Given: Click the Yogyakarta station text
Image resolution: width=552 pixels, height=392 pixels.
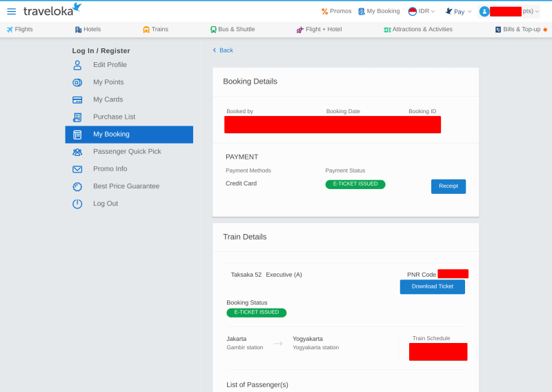Looking at the screenshot, I should 316,348.
